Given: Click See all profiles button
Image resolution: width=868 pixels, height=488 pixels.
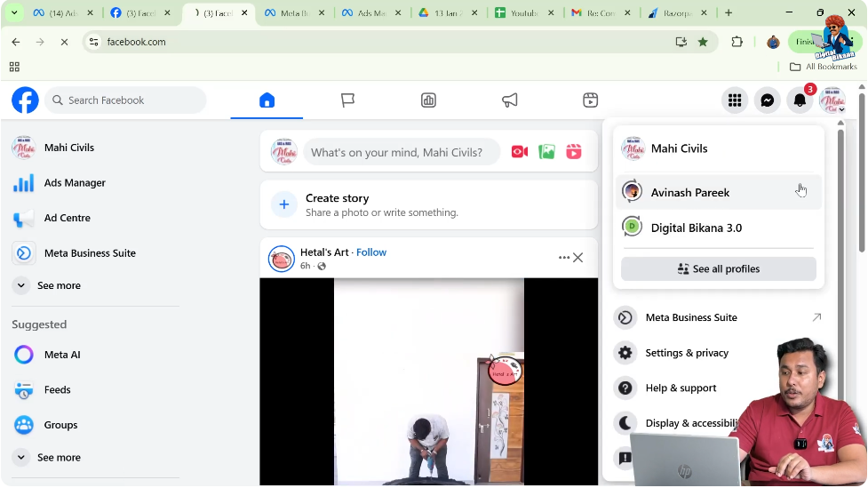Looking at the screenshot, I should pos(719,268).
